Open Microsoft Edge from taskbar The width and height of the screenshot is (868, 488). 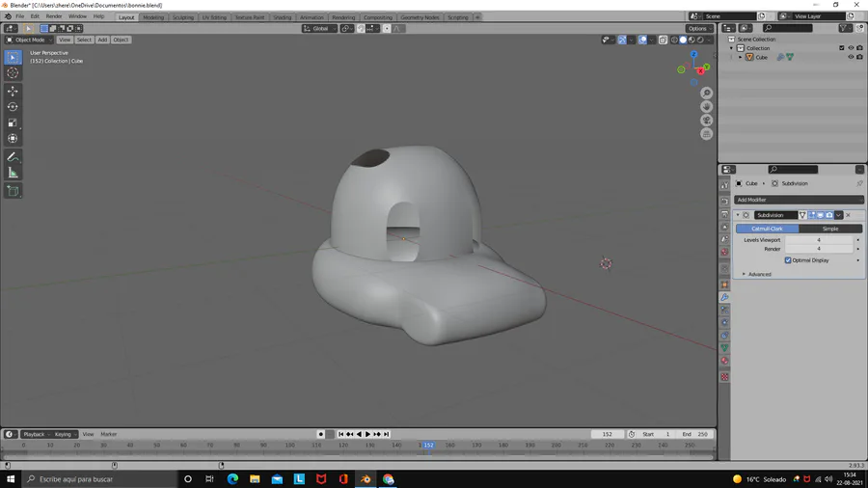click(232, 479)
